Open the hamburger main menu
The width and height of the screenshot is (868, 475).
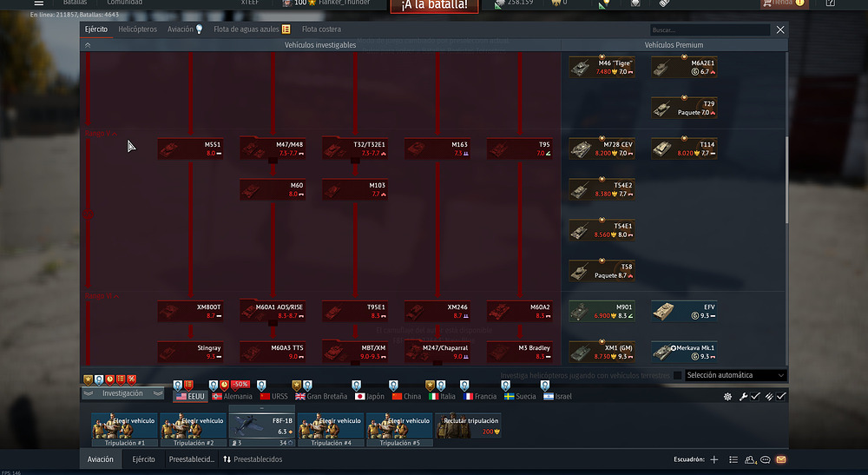click(x=38, y=3)
